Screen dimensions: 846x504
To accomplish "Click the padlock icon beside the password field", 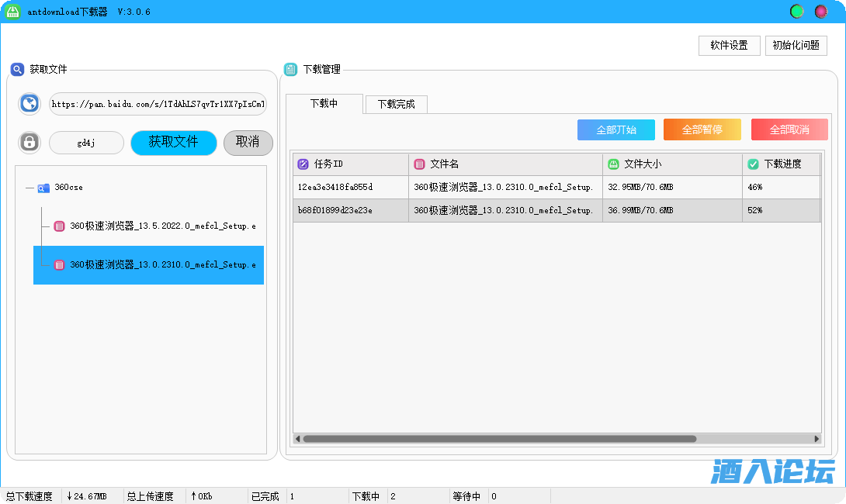I will (x=29, y=143).
